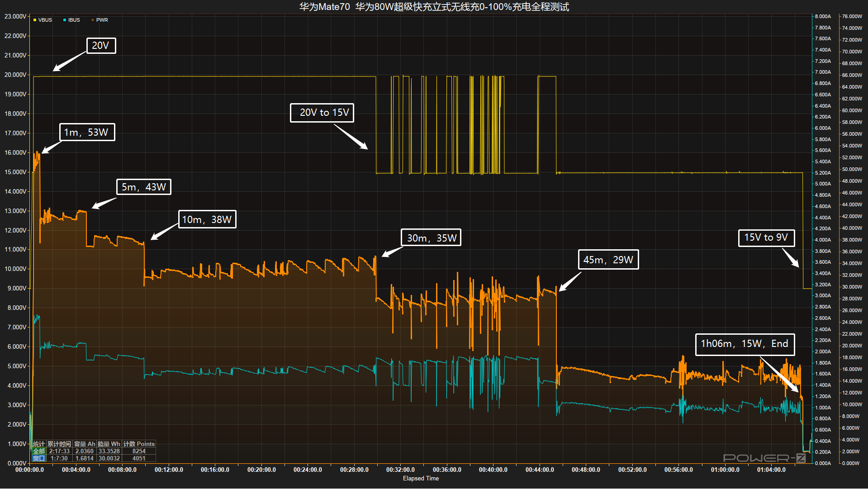Click the 00:12:00.0 time axis tick

169,470
